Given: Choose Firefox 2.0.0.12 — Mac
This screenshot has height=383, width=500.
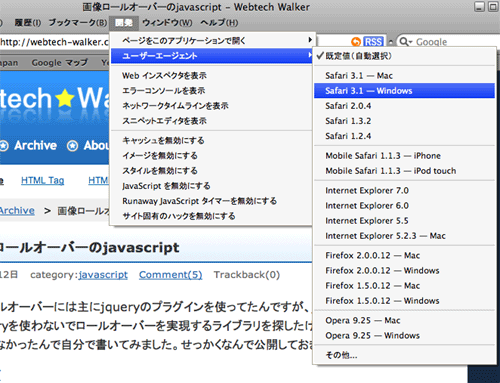Looking at the screenshot, I should click(x=404, y=255).
